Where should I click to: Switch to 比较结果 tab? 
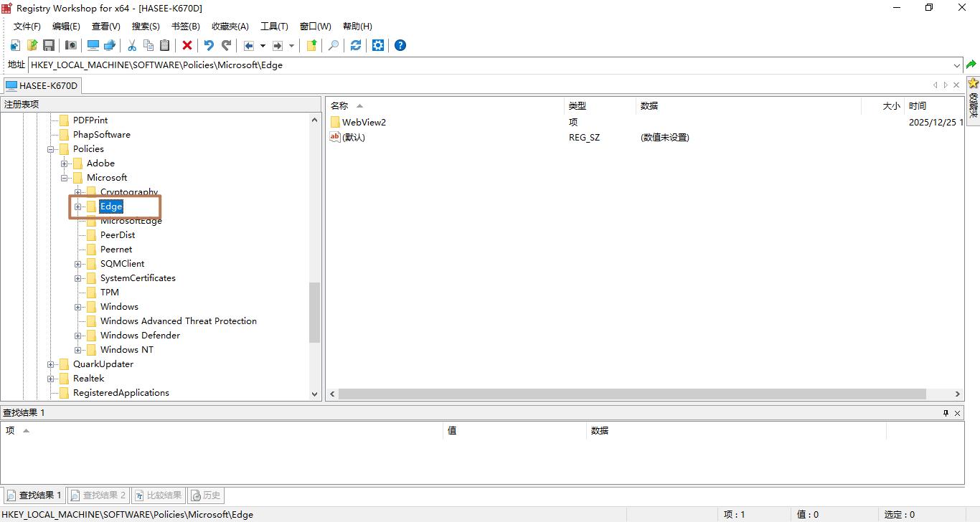[158, 495]
